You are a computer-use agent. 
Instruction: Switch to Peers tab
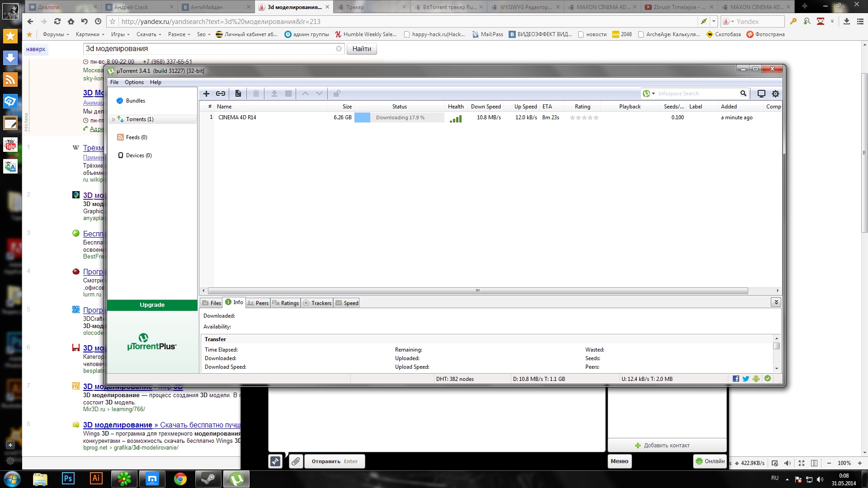(258, 303)
